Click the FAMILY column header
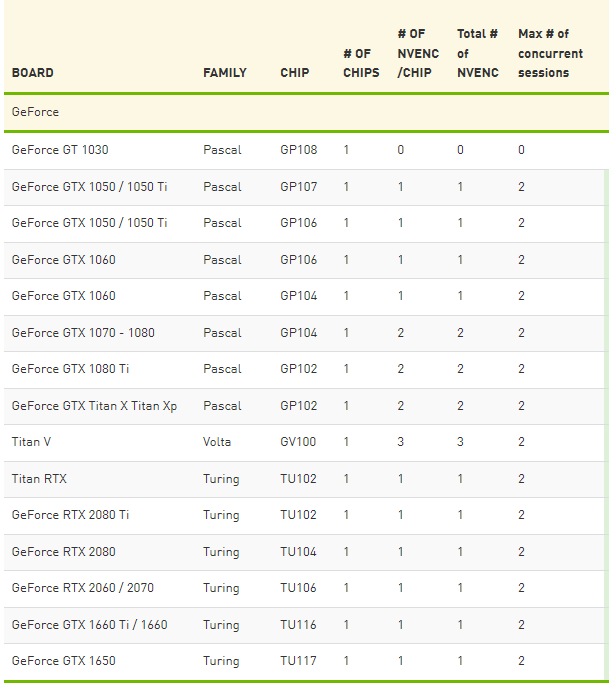The height and width of the screenshot is (683, 609). tap(225, 73)
